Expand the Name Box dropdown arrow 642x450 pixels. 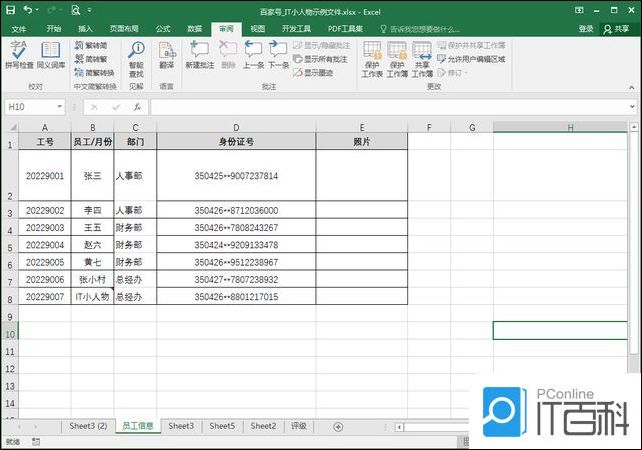(x=60, y=106)
